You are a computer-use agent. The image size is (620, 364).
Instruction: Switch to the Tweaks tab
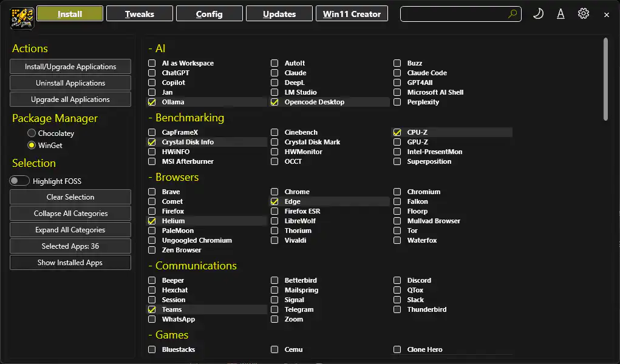coord(140,14)
